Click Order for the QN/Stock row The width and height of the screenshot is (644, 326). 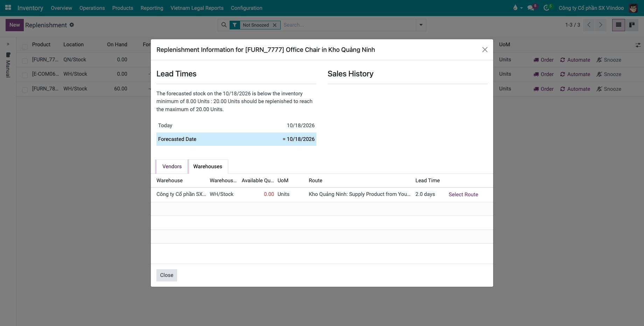(544, 60)
